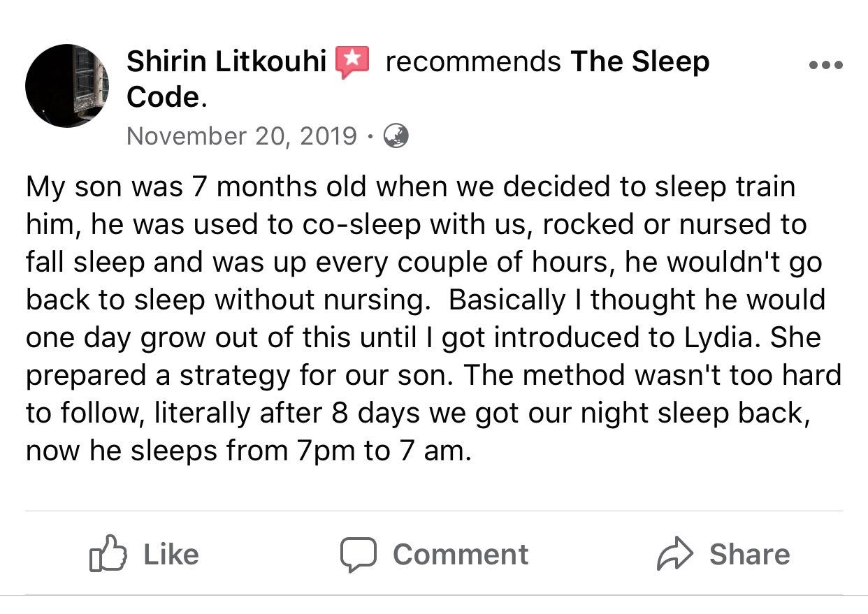Click the word "recommends" in header
The height and width of the screenshot is (614, 868).
(x=473, y=62)
